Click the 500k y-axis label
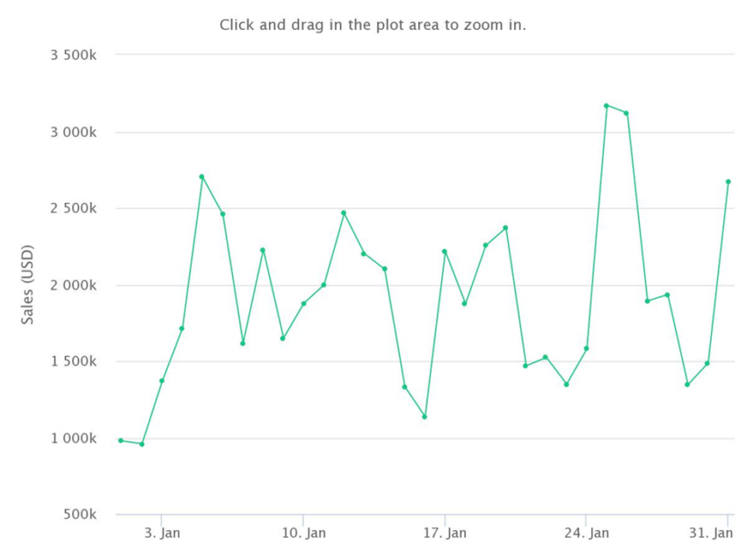The image size is (747, 560). [80, 514]
